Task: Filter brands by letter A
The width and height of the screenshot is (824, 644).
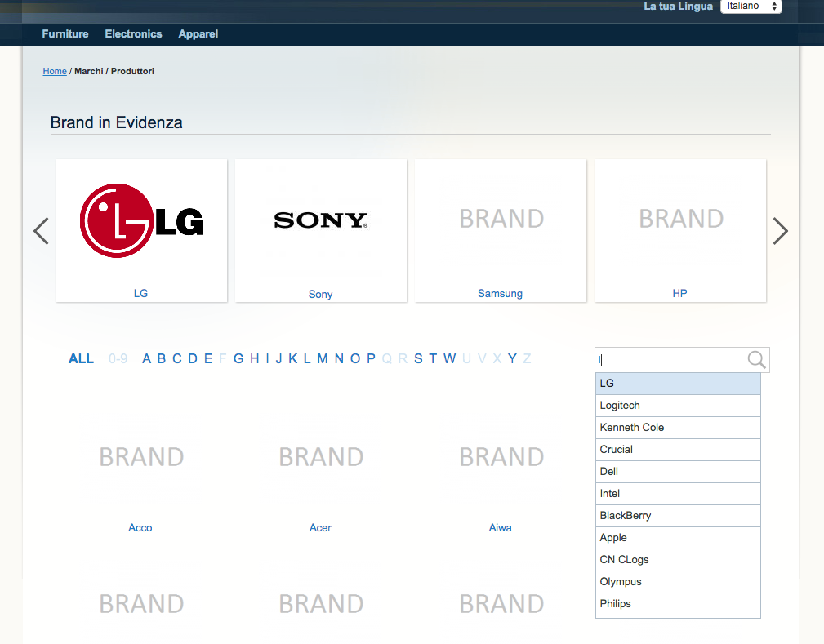Action: pyautogui.click(x=147, y=359)
